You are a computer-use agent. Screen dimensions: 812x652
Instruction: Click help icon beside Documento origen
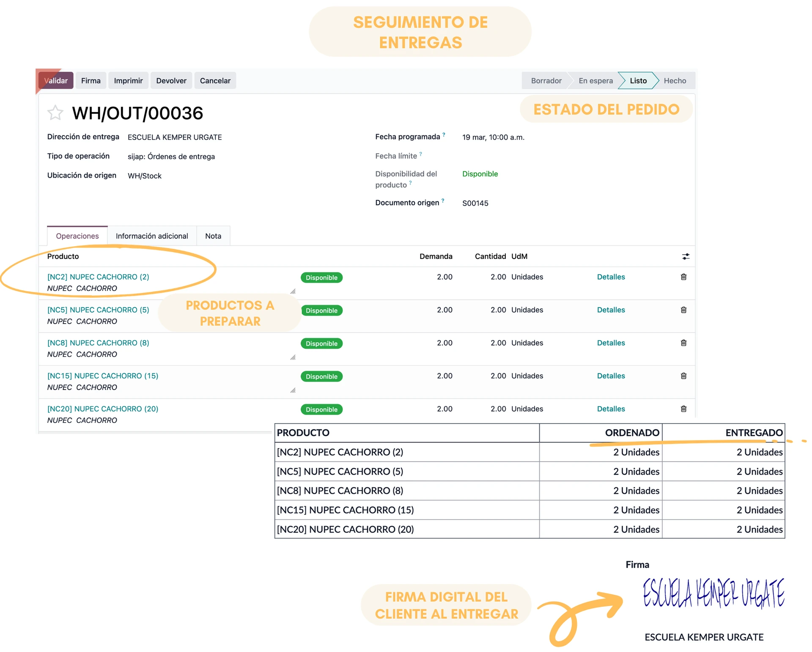click(443, 201)
